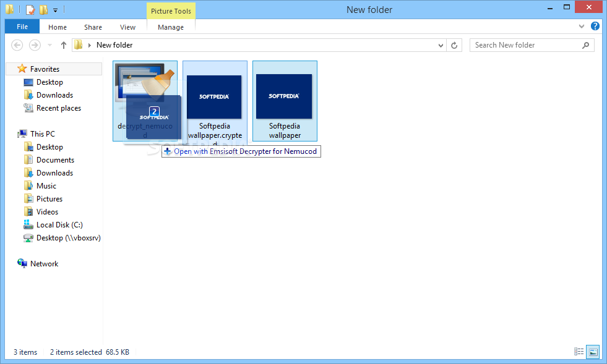The width and height of the screenshot is (607, 364).
Task: Open Help with the question mark icon
Action: click(595, 26)
